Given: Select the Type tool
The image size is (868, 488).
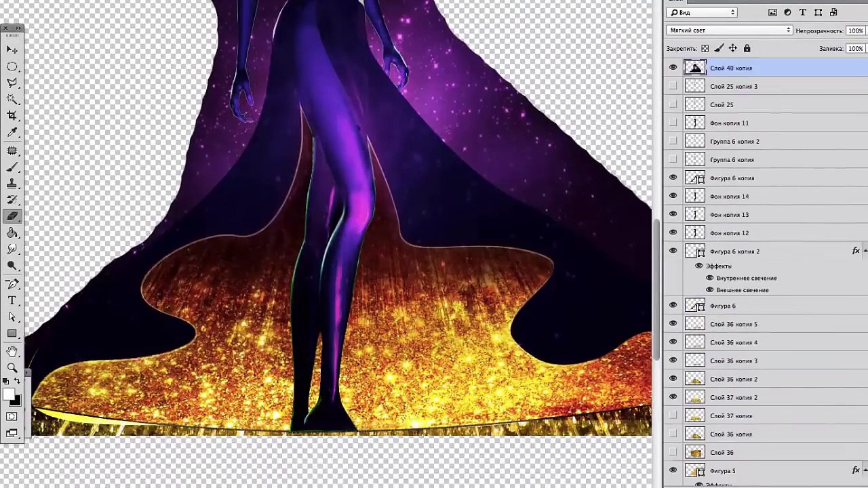Looking at the screenshot, I should point(12,300).
